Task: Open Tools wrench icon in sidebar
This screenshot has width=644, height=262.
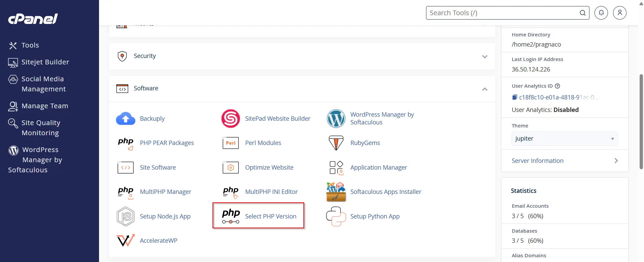Action: pyautogui.click(x=13, y=46)
